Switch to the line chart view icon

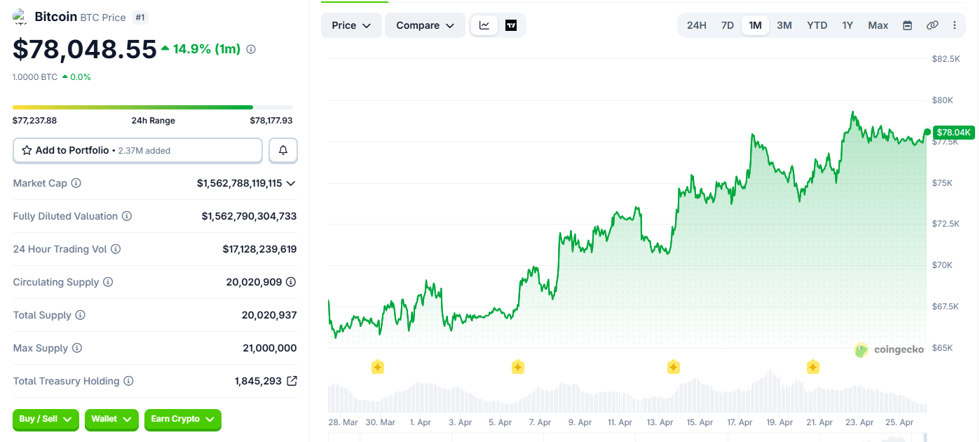(484, 25)
